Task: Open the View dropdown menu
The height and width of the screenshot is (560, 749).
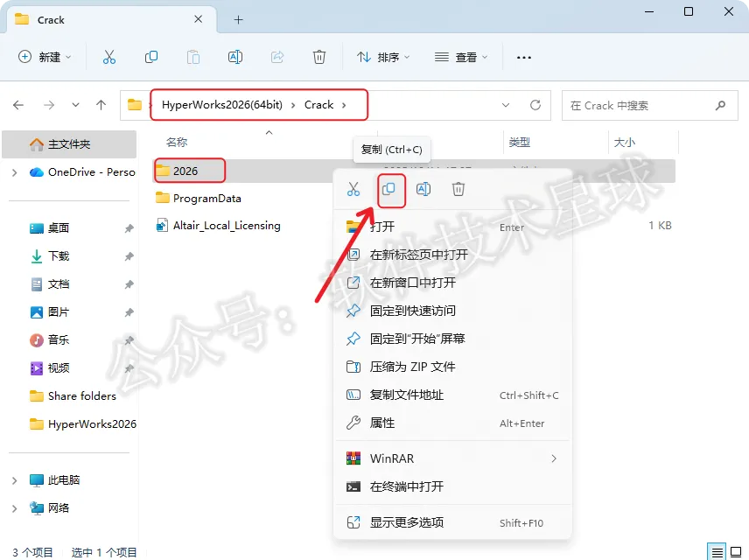Action: pos(461,58)
